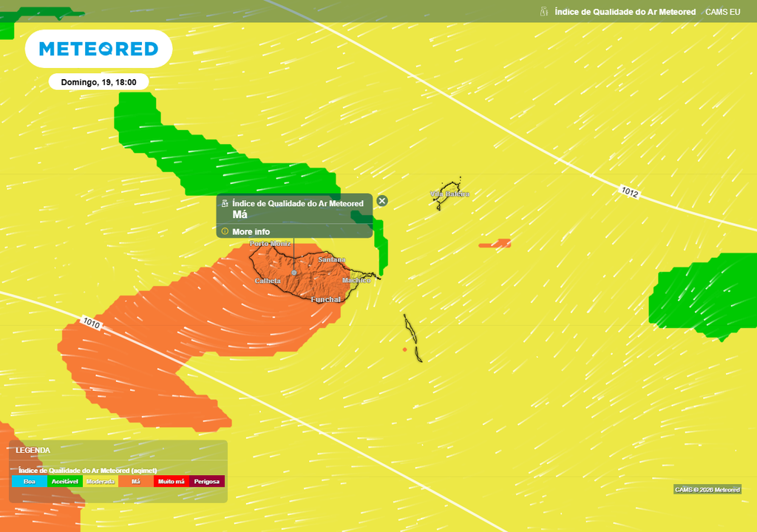This screenshot has width=757, height=532.
Task: Click the air quality icon in top bar
Action: tap(544, 12)
